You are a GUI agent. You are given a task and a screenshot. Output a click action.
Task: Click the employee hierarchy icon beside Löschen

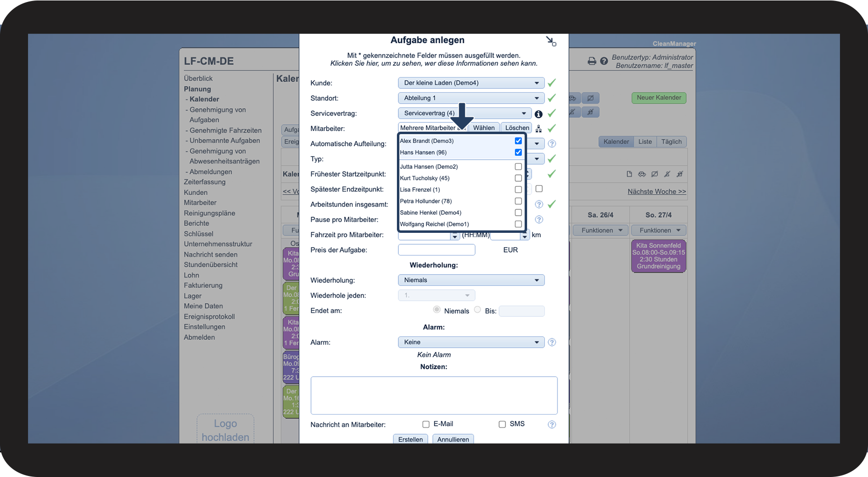coord(538,129)
